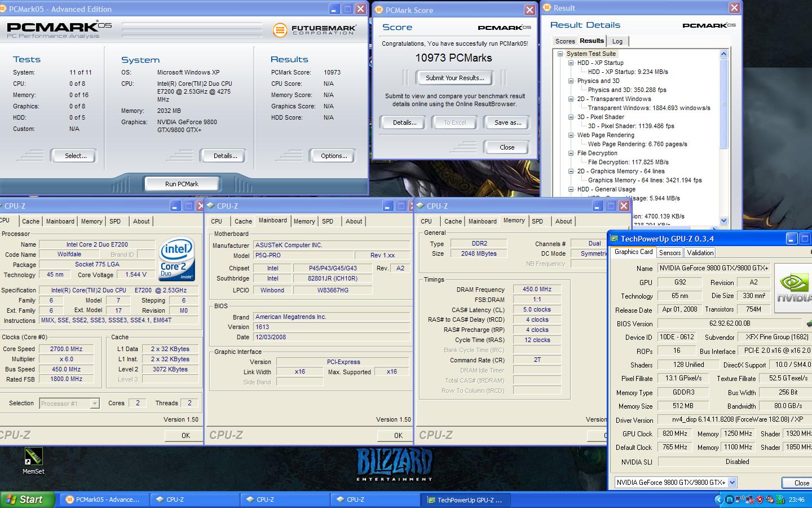Switch to TechPowerUp GPU-Z taskbar button

pyautogui.click(x=467, y=500)
